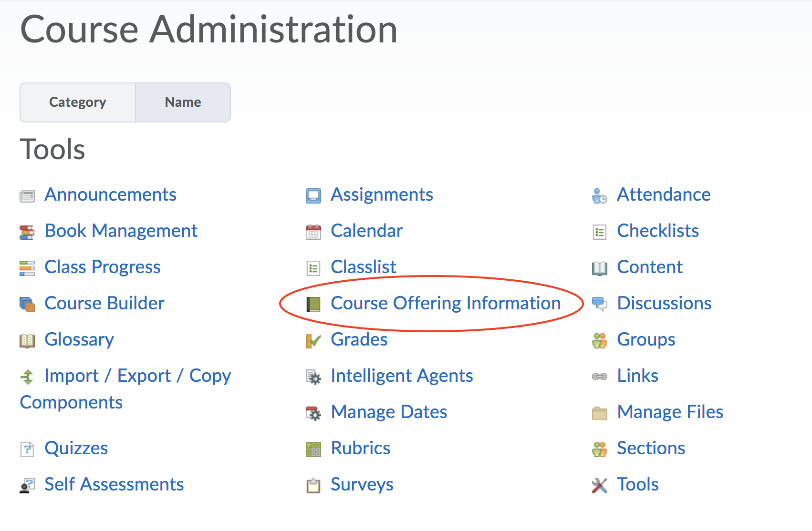This screenshot has height=531, width=812.
Task: Switch to the Name tab
Action: [x=183, y=102]
